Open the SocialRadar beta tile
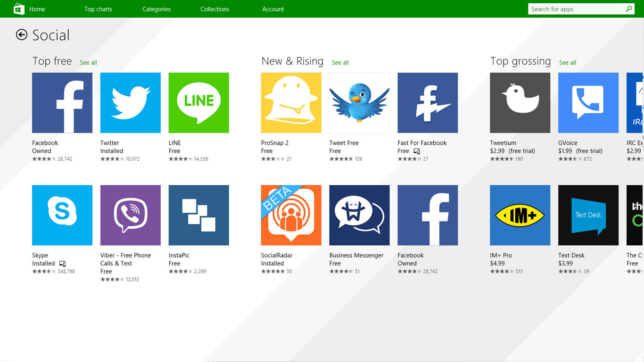 point(291,215)
